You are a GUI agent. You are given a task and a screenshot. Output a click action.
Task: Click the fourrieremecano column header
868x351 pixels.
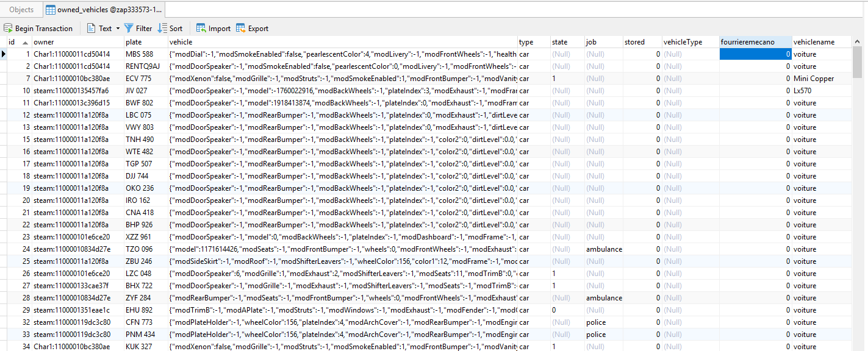pos(748,42)
